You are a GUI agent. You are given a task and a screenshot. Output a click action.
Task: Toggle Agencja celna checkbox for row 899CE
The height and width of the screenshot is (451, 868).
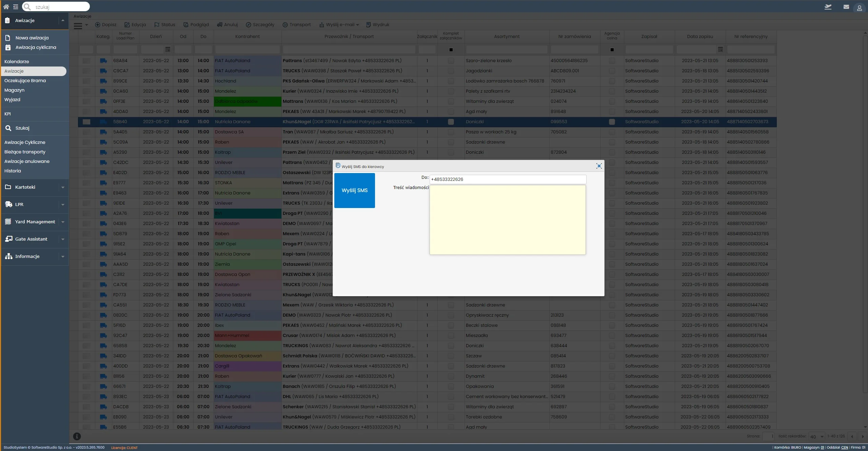coord(612,81)
